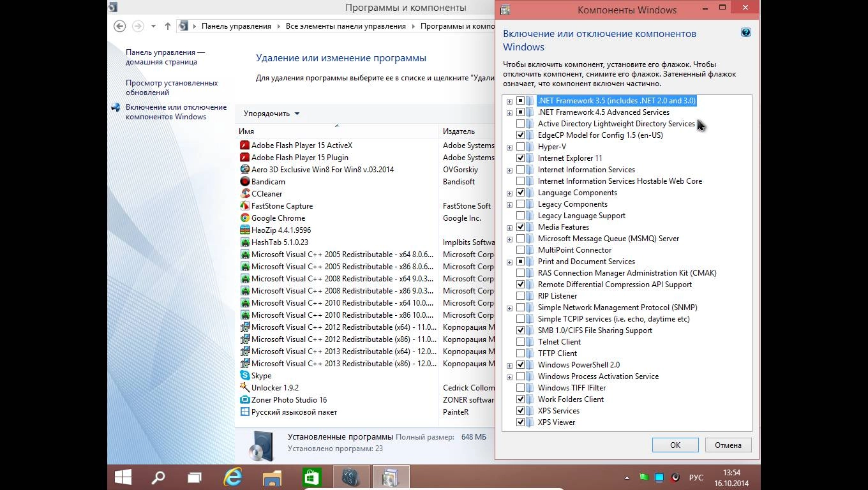Open Панель управления — домашняя страница link
Screen dimensions: 868x490
[165, 57]
